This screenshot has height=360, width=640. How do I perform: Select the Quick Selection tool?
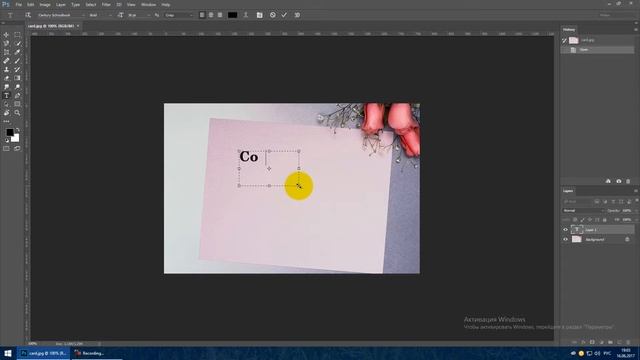tap(17, 44)
